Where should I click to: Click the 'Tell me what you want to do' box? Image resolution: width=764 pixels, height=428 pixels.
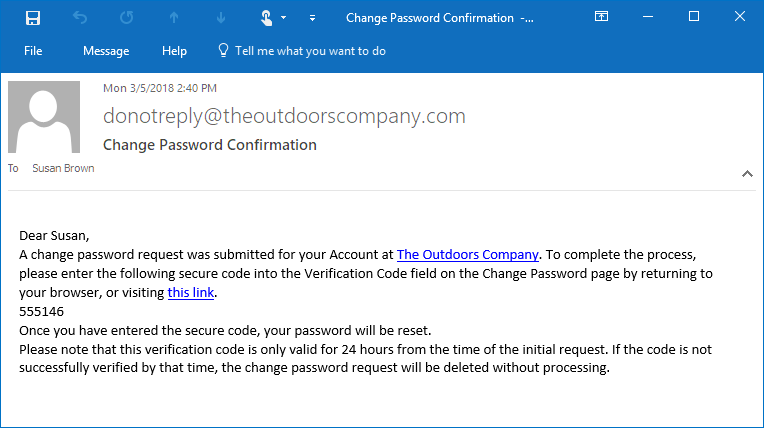click(309, 51)
